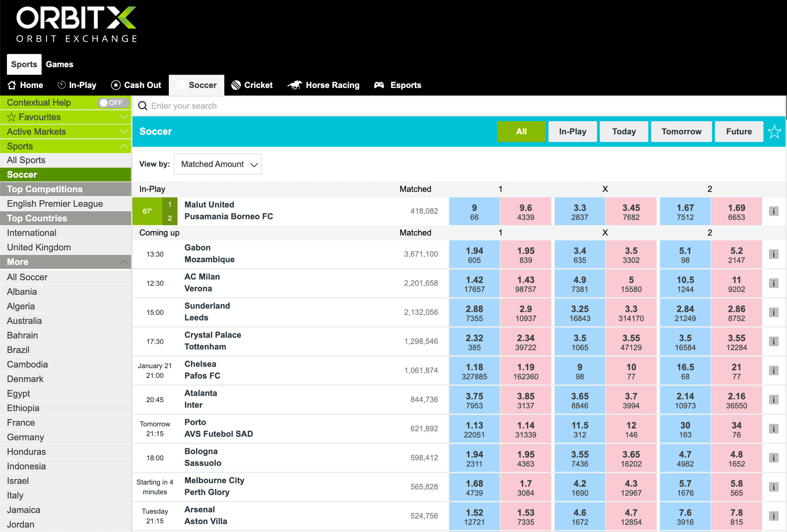Viewport: 787px width, 532px height.
Task: Open English Premier League competition
Action: pos(66,204)
